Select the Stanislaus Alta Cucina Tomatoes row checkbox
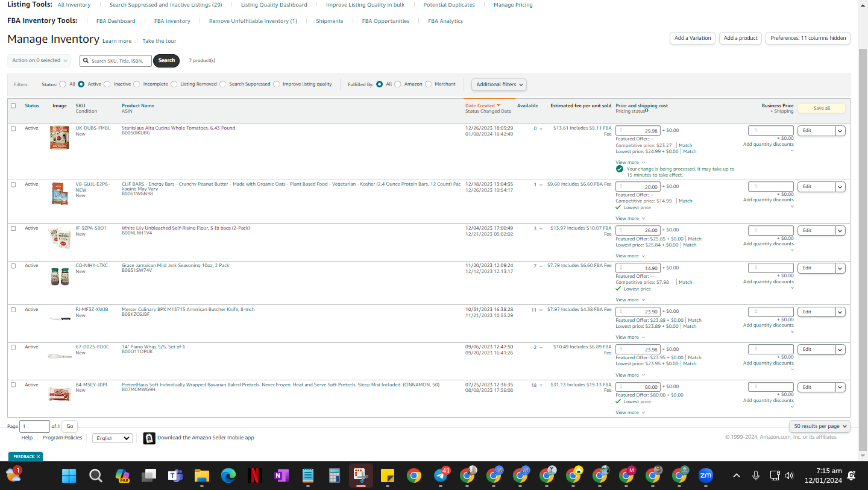 tap(13, 128)
